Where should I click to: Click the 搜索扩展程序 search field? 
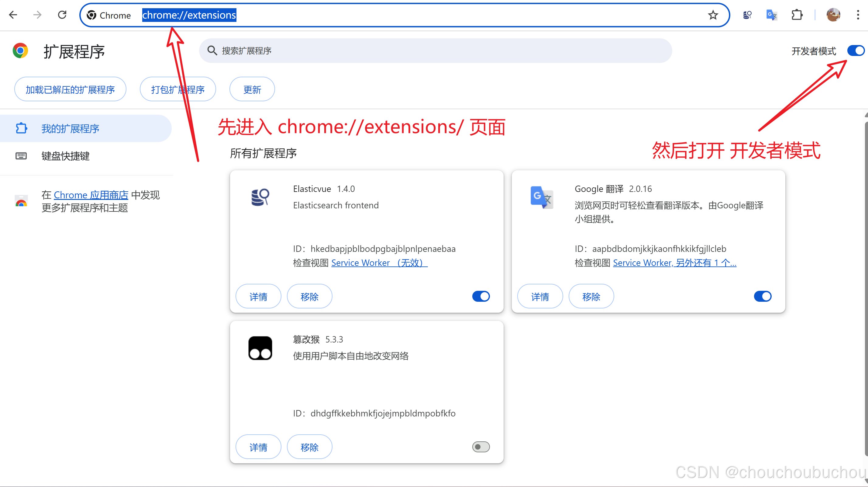coord(435,50)
